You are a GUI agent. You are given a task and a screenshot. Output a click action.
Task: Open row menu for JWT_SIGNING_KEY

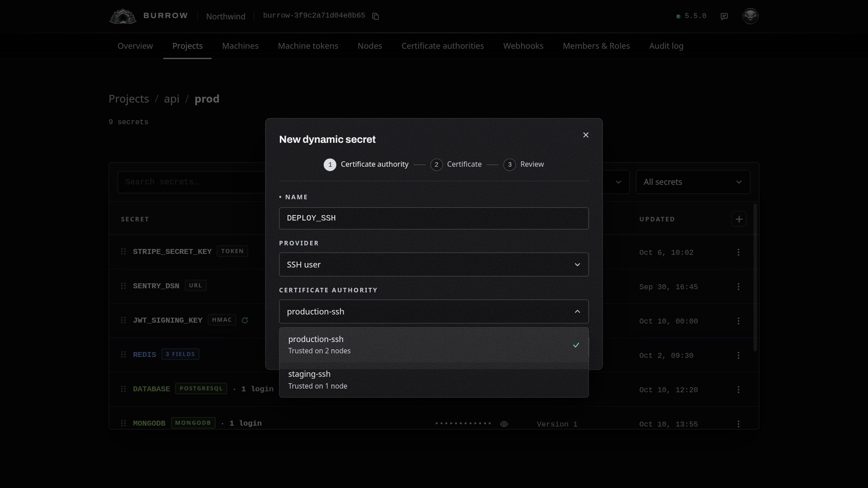coord(739,321)
